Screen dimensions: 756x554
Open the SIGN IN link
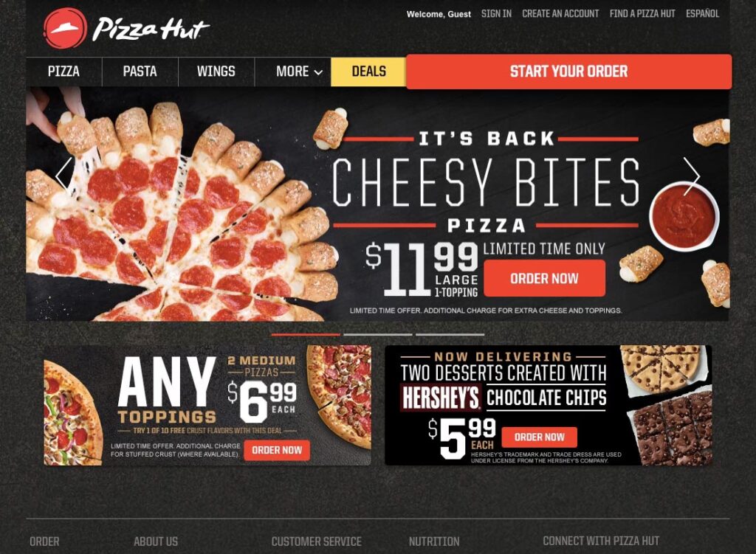pos(496,14)
